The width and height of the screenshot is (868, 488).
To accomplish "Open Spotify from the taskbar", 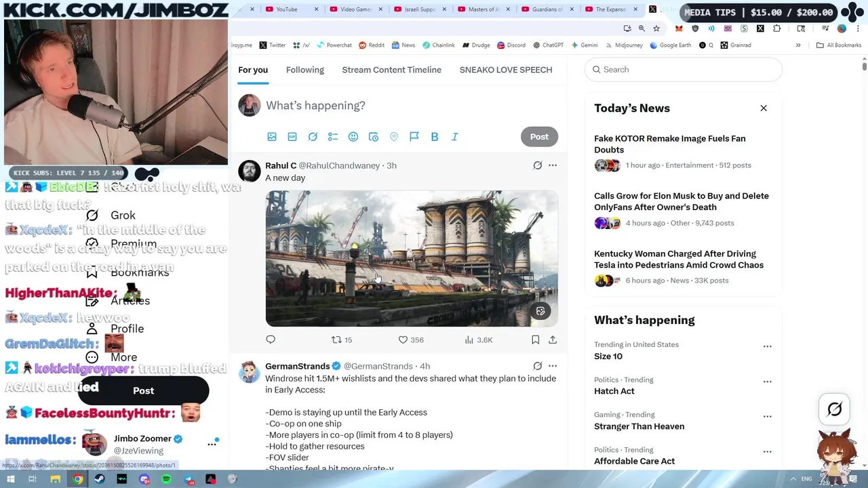I will coord(167,479).
